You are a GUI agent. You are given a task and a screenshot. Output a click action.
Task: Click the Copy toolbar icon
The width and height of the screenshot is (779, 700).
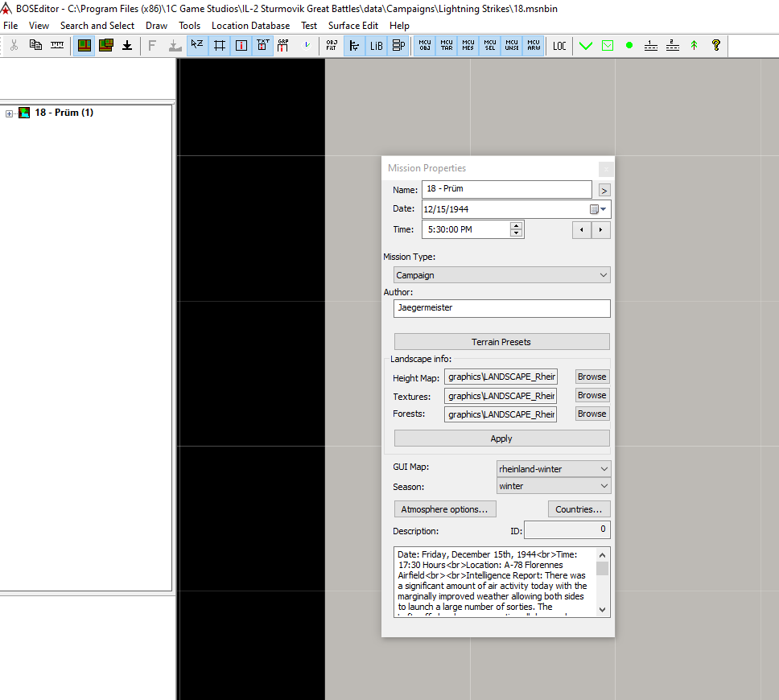coord(35,46)
